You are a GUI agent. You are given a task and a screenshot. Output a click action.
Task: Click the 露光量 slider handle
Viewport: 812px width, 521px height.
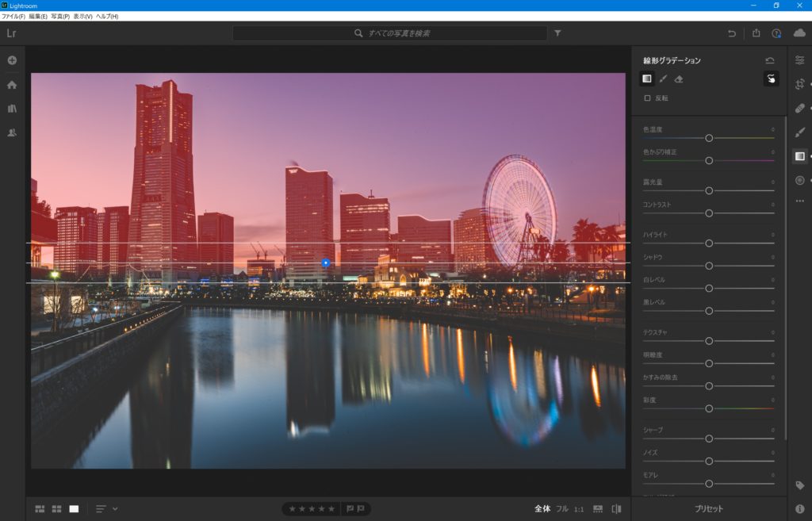pyautogui.click(x=709, y=191)
